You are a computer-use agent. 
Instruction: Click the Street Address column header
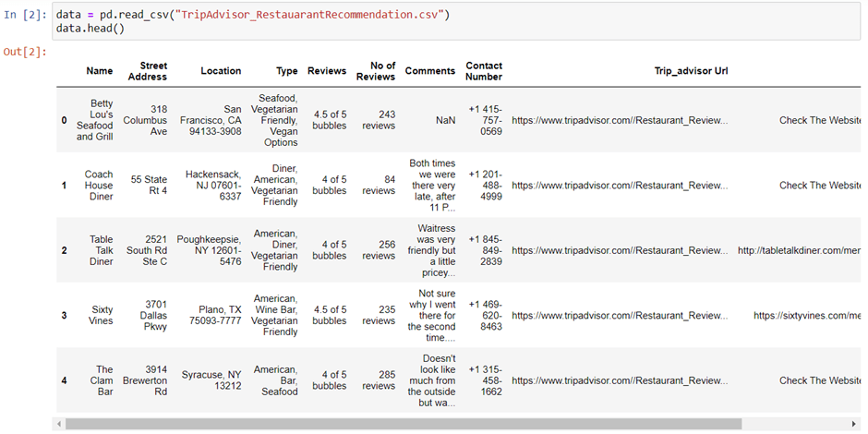(x=147, y=71)
